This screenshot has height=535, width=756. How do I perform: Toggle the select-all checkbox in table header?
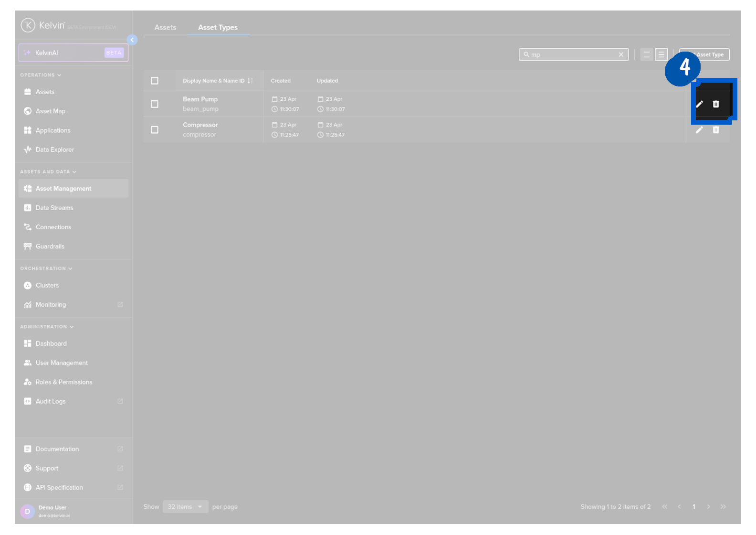point(155,81)
